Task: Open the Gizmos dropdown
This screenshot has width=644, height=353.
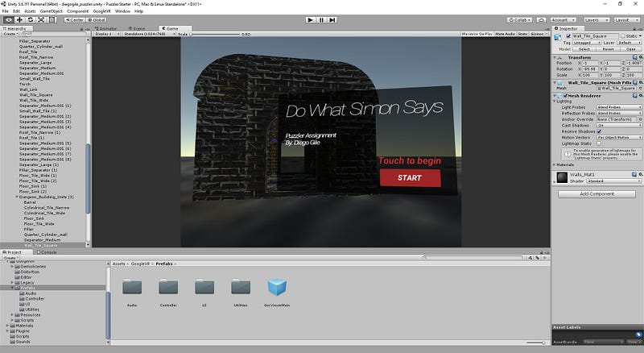Action: coord(538,34)
